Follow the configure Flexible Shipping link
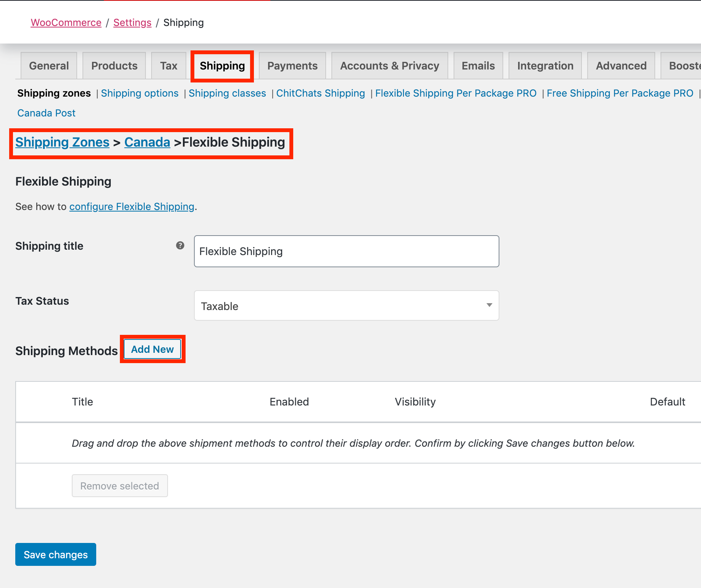 132,207
